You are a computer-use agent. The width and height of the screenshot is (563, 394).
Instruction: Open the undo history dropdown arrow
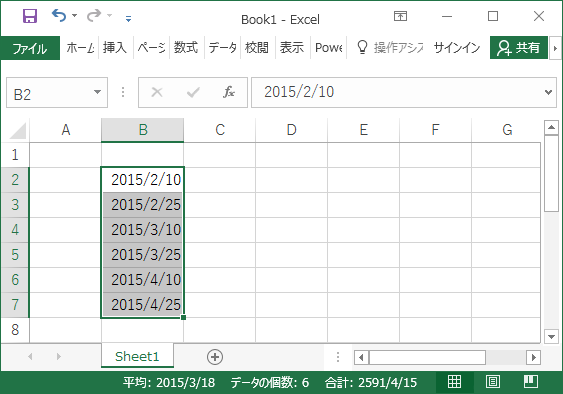74,15
